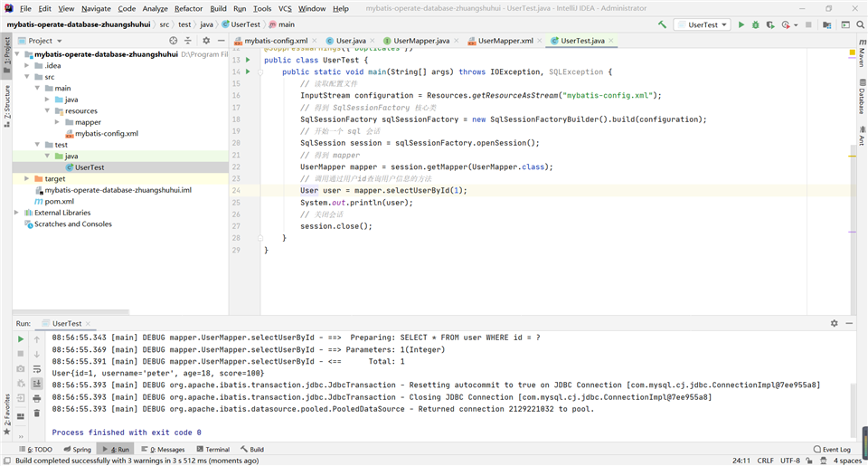Expand java folder under main
Image resolution: width=868 pixels, height=466 pixels.
pyautogui.click(x=47, y=100)
